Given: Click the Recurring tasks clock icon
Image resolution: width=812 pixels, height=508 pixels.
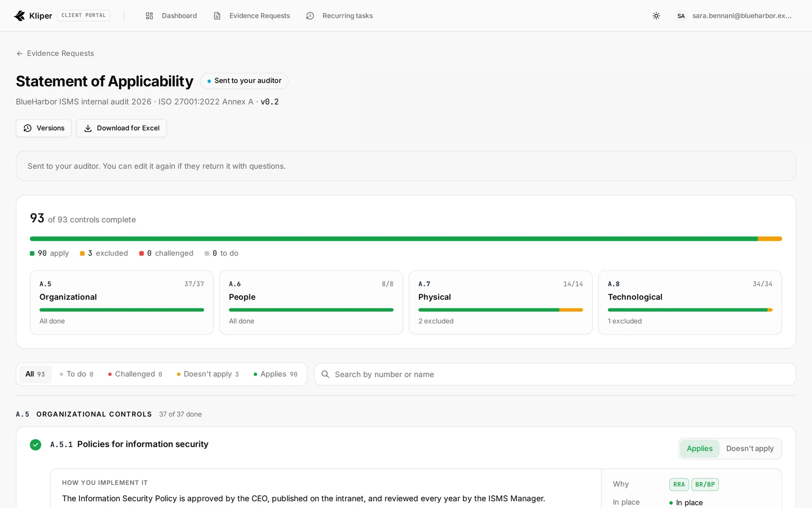Looking at the screenshot, I should click(310, 16).
